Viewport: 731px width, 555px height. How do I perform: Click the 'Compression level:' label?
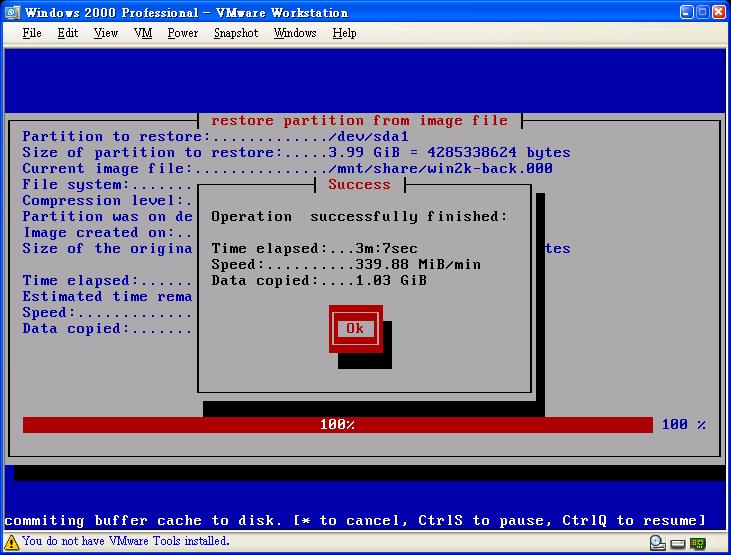pos(102,201)
